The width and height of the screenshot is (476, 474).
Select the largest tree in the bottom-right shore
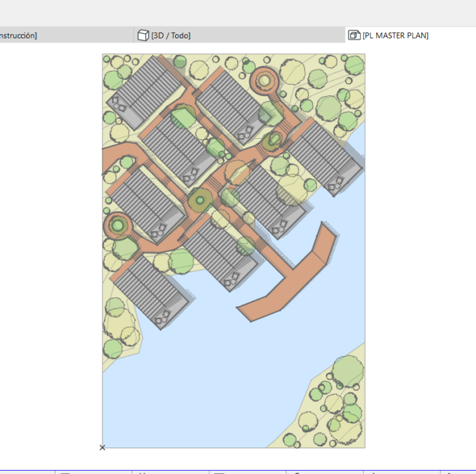[348, 372]
